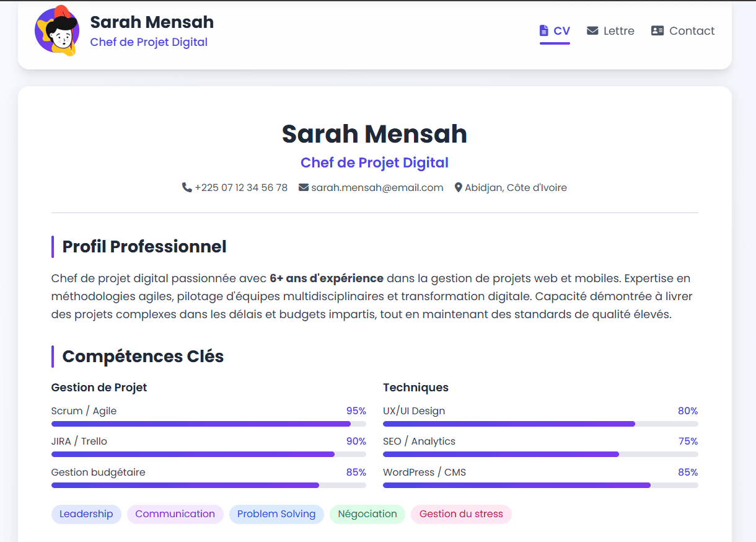Click the purple avatar logo in the header
This screenshot has width=756, height=542.
(56, 30)
